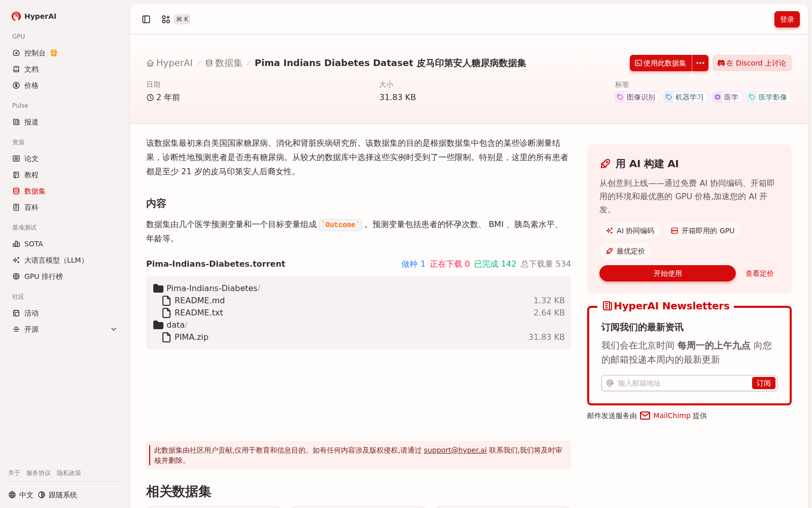Click the HyperAI logo icon
The width and height of the screenshot is (812, 508).
point(16,16)
